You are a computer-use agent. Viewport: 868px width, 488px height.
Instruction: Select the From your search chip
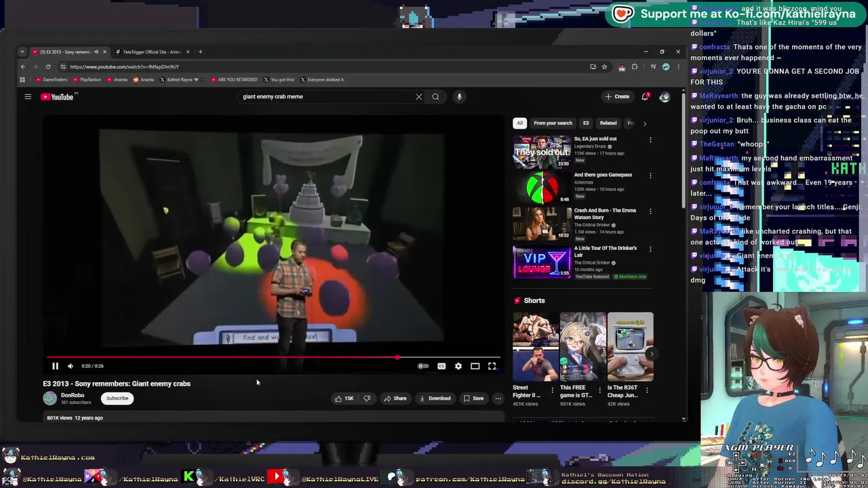(x=553, y=123)
